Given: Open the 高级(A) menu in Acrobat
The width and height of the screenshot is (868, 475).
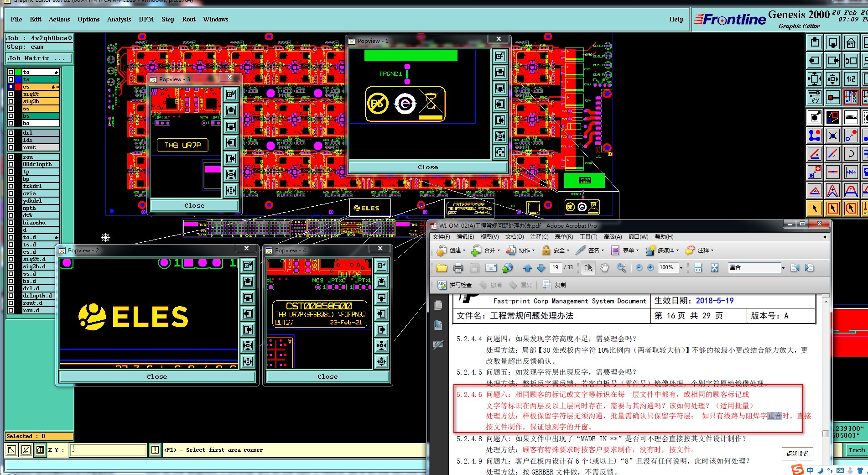Looking at the screenshot, I should click(x=613, y=237).
